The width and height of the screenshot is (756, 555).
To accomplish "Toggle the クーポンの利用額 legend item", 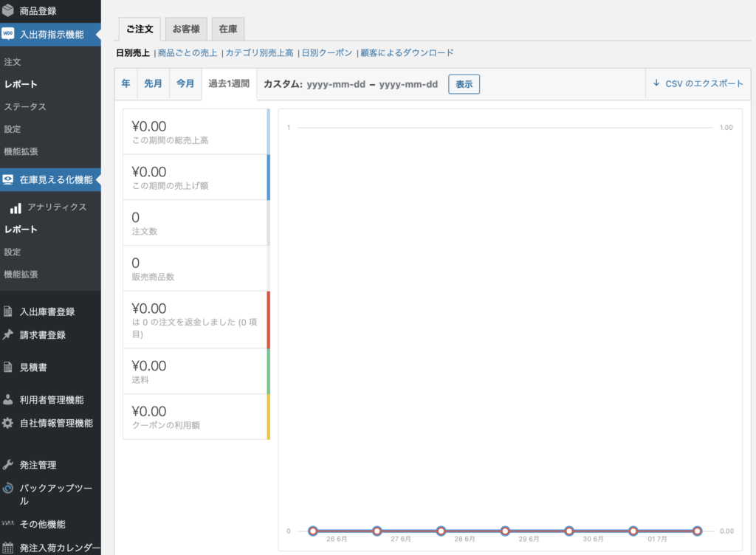I will (195, 416).
